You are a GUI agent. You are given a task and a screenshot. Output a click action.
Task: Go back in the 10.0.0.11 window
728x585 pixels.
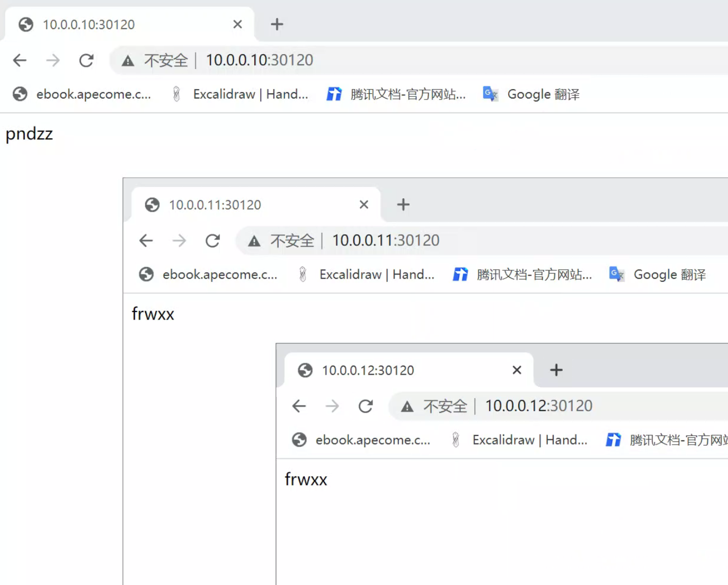[146, 241]
